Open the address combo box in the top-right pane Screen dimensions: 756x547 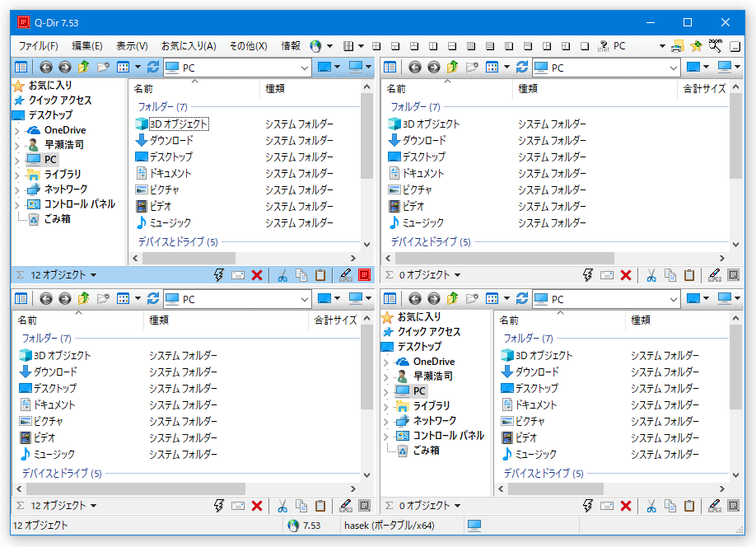tap(607, 68)
